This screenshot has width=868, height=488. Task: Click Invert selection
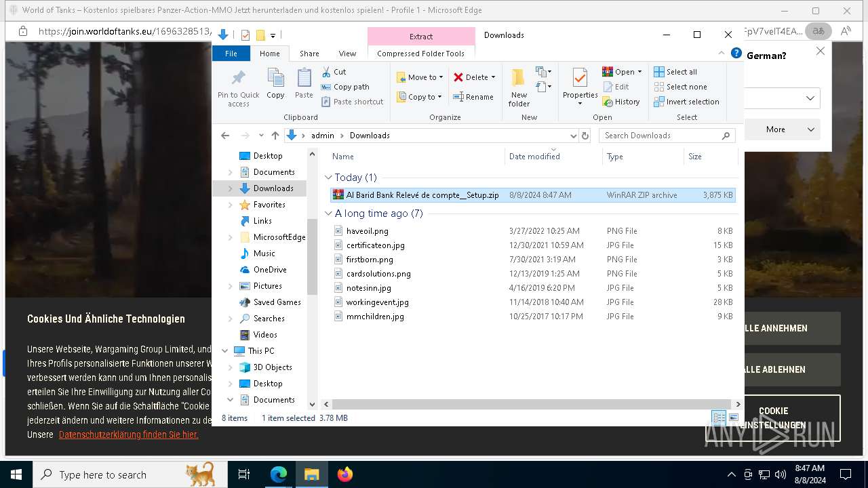point(686,102)
